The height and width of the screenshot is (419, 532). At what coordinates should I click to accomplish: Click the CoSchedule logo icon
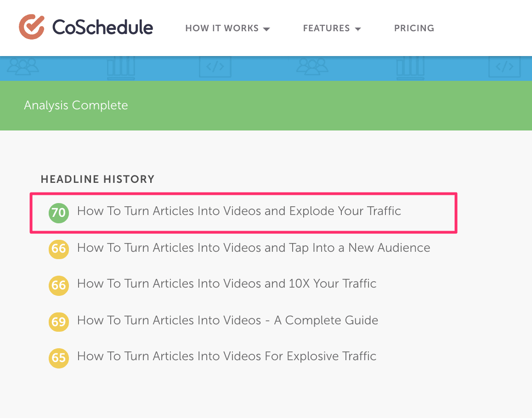(31, 28)
